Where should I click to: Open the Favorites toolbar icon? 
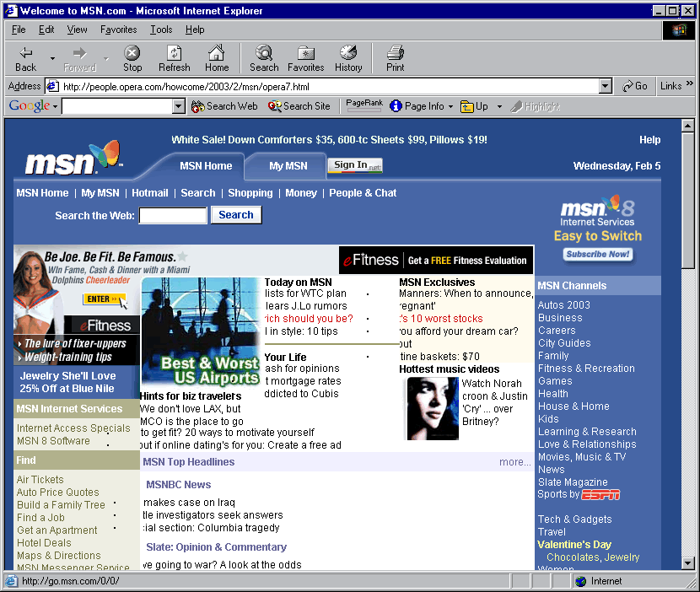pyautogui.click(x=306, y=53)
